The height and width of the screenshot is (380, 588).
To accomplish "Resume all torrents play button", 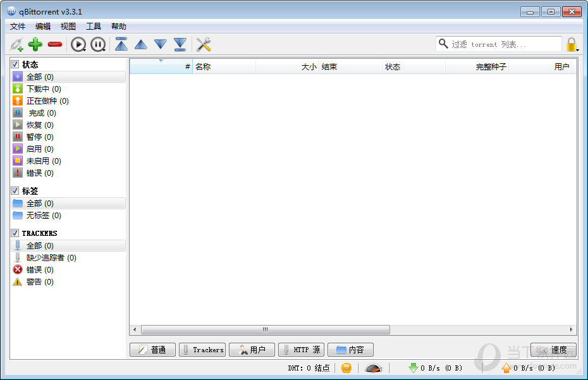I will pos(78,44).
